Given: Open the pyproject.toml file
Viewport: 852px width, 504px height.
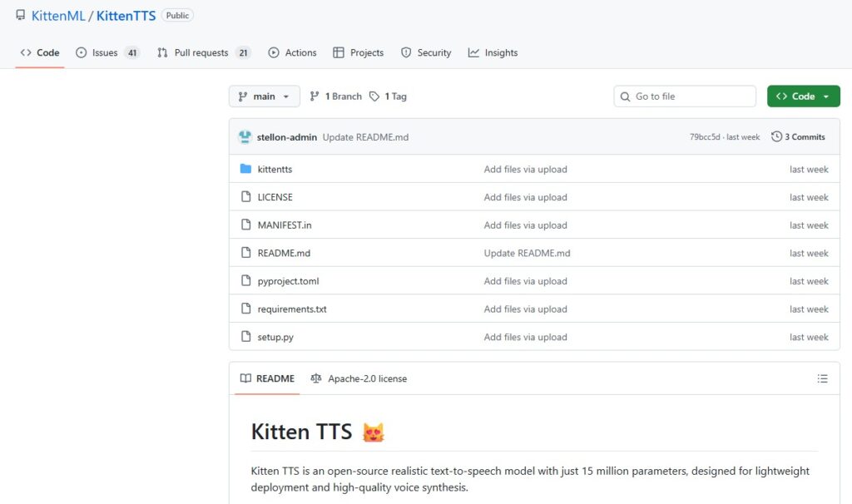Looking at the screenshot, I should 289,281.
